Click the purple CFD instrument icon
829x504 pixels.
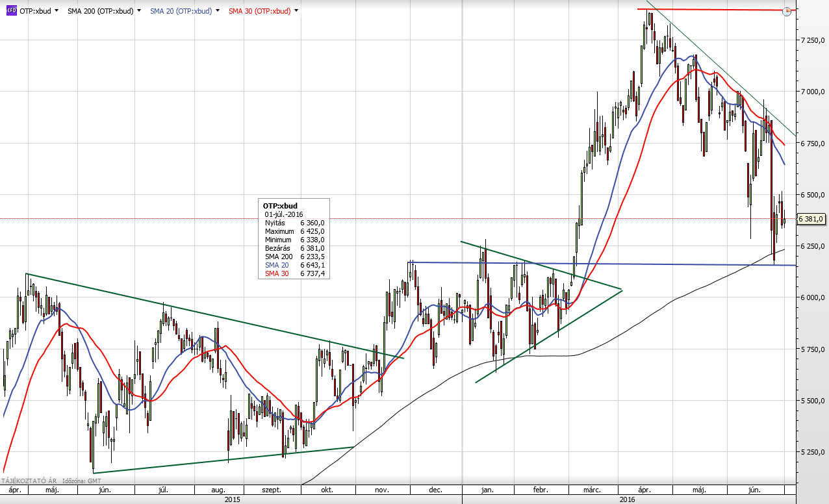12,11
